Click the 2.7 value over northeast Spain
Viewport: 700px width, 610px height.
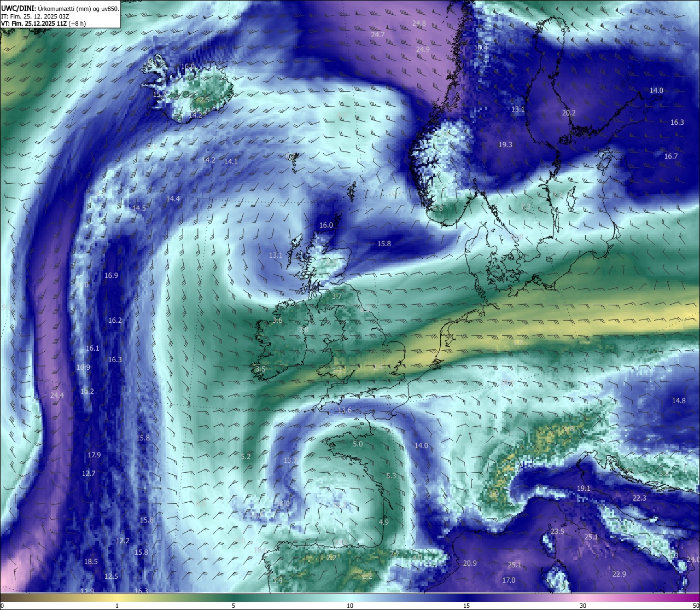coord(394,554)
